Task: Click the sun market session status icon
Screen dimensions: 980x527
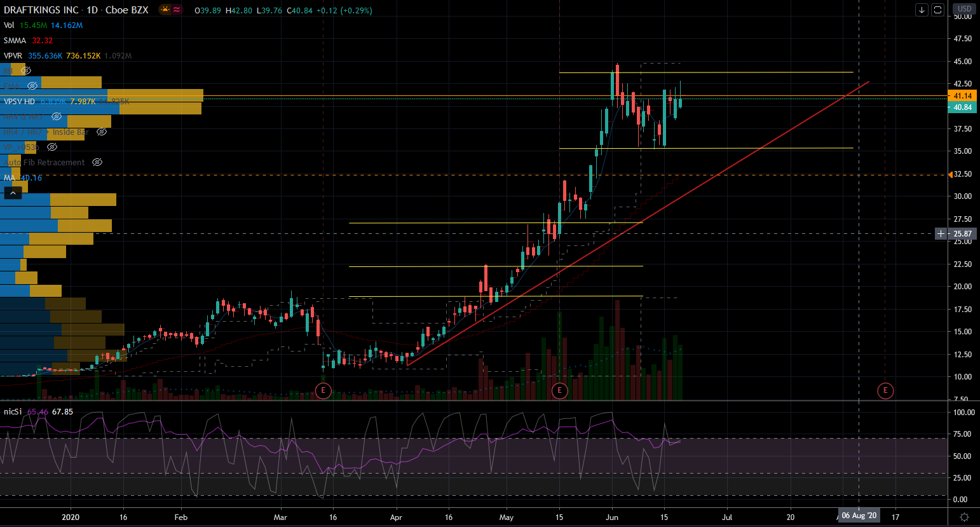Action: point(165,10)
